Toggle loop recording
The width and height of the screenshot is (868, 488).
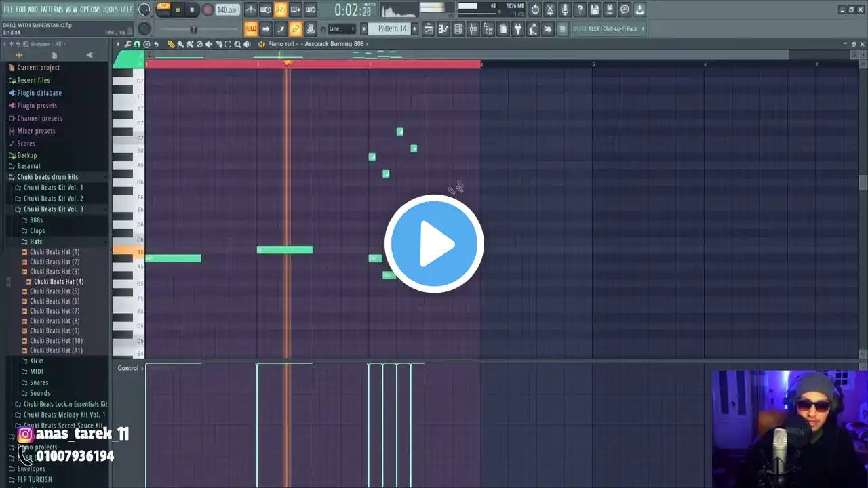pyautogui.click(x=311, y=9)
